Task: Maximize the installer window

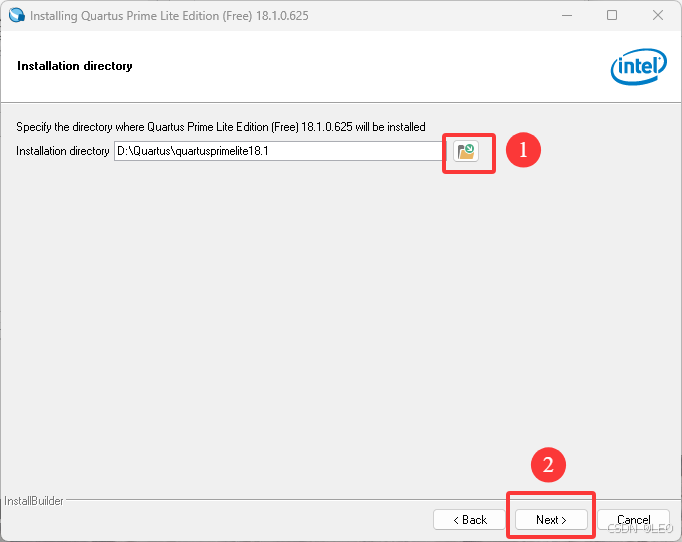Action: click(612, 15)
